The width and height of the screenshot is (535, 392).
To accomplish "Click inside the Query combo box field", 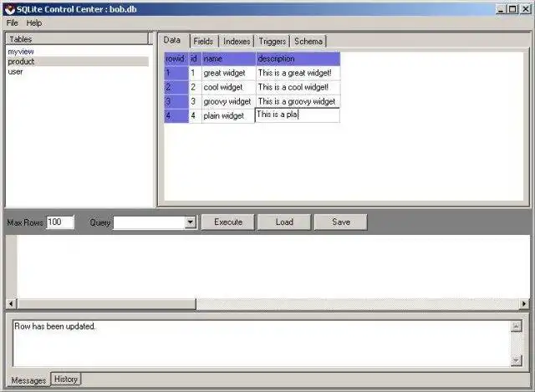I will pyautogui.click(x=149, y=222).
